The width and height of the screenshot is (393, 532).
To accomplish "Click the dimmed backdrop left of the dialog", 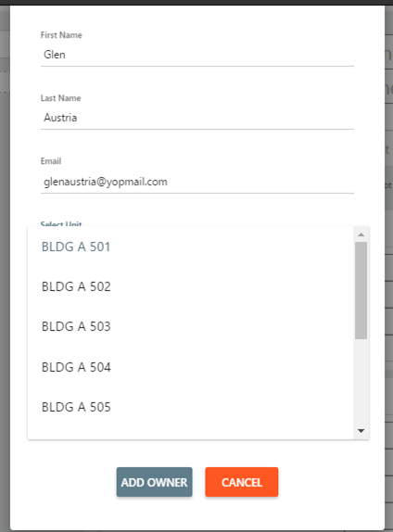I will 5,272.
